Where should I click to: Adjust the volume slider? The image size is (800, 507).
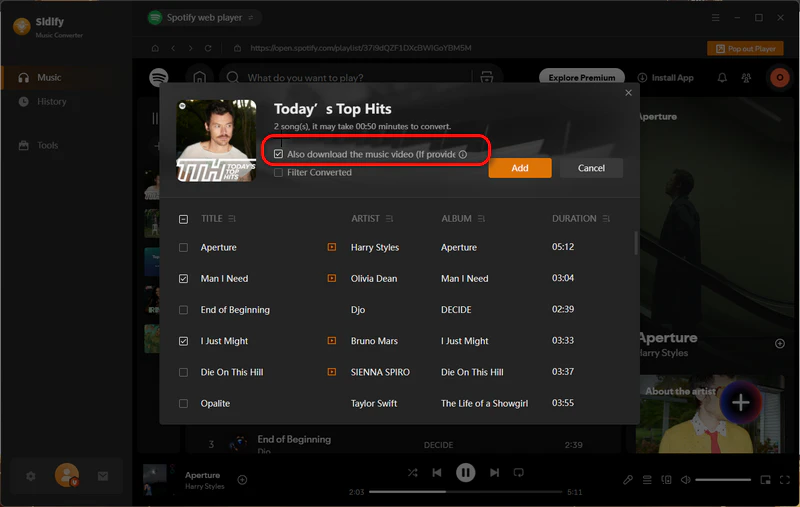pyautogui.click(x=722, y=479)
